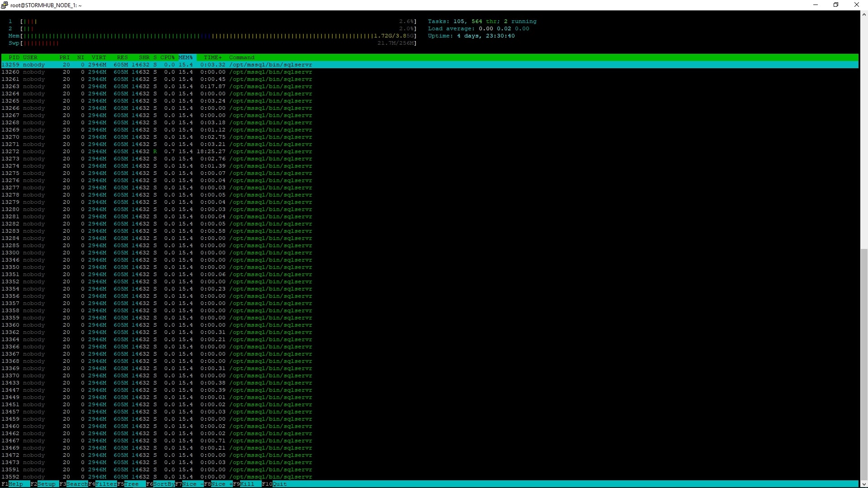The image size is (868, 488).
Task: Click F8 Nice + in the footer
Action: coord(218,484)
